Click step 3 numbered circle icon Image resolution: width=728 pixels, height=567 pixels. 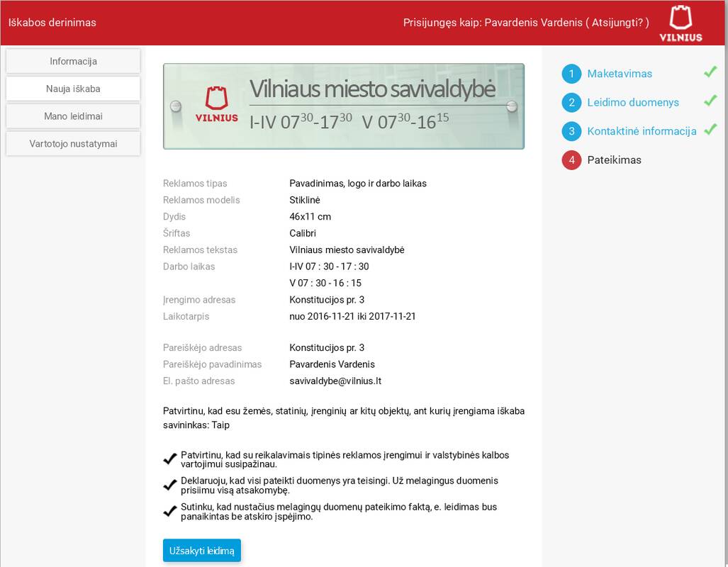click(x=571, y=131)
